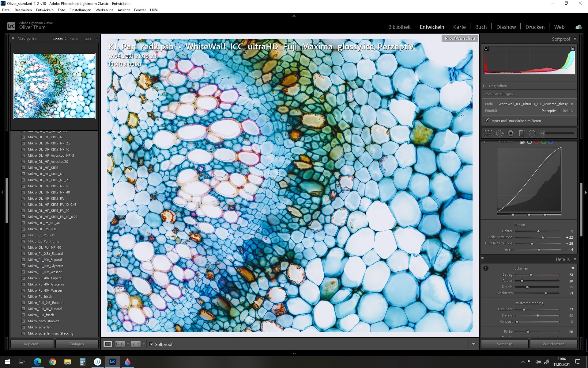Uncheck the Softproof checkbox in toolbar
Screen dimensions: 588x368
[x=152, y=344]
